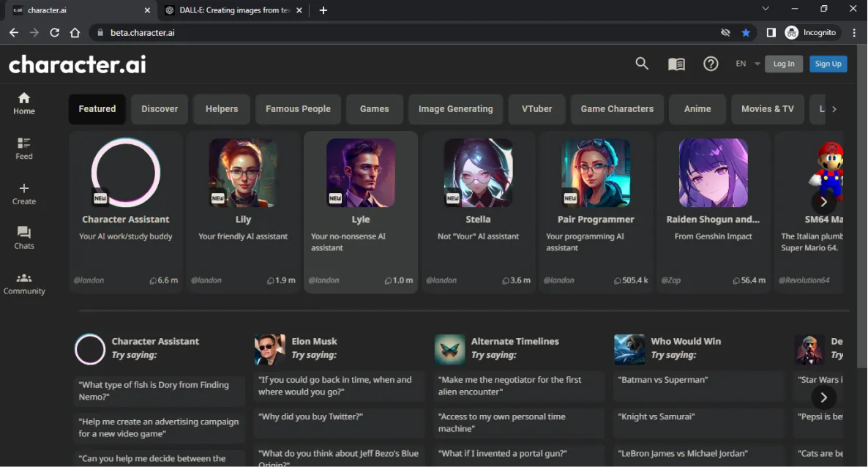This screenshot has height=467, width=868.
Task: Choose the advertising campaign prompt
Action: click(x=159, y=427)
